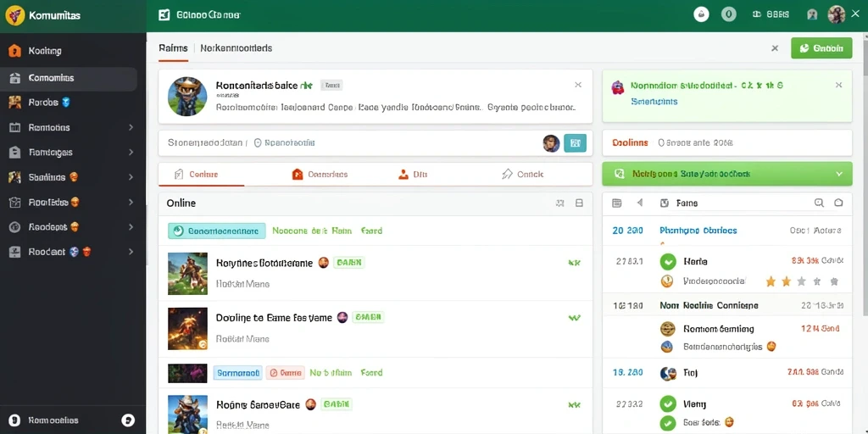This screenshot has width=868, height=434.
Task: Toggle the round switch at sidebar bottom
Action: pyautogui.click(x=128, y=420)
